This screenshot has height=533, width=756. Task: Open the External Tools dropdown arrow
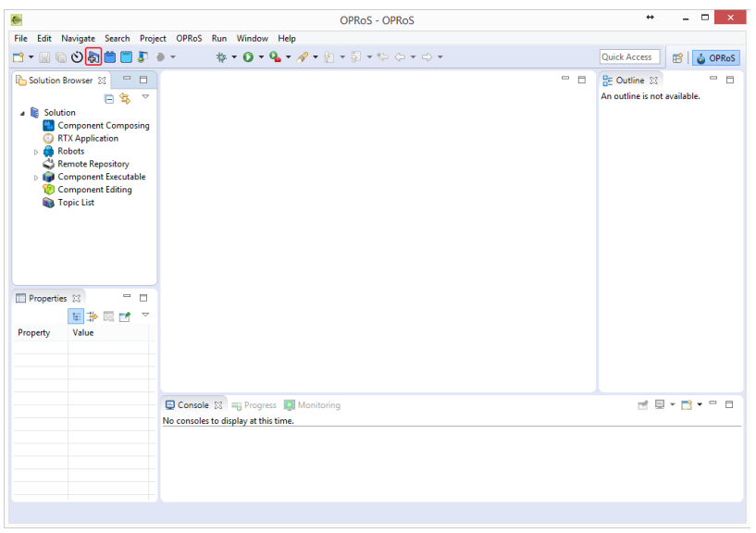click(289, 57)
